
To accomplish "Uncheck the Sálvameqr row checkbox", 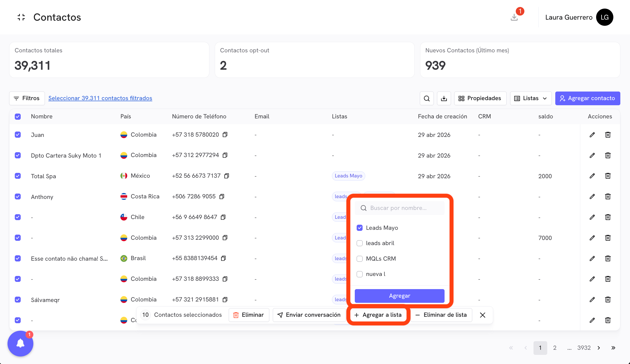I will pos(18,300).
